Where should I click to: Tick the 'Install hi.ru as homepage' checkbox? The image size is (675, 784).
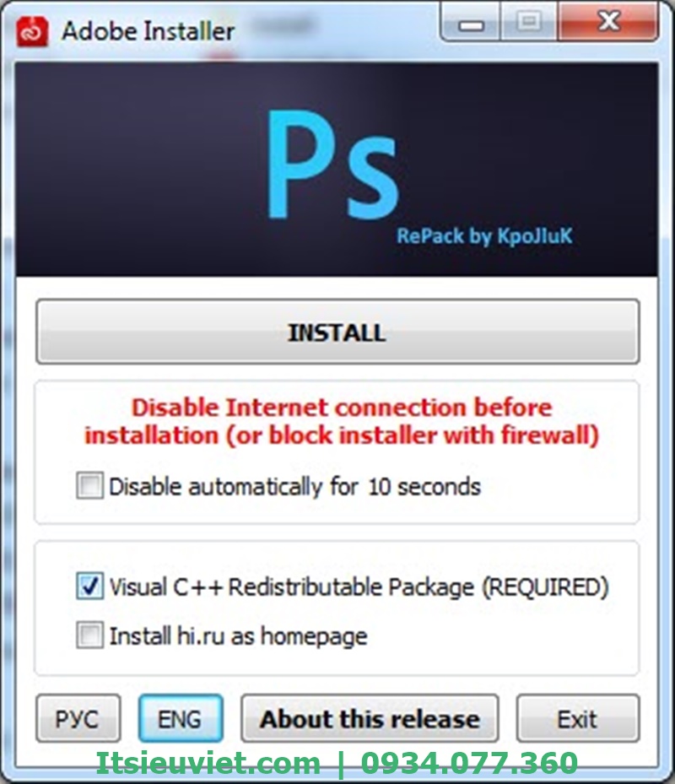tap(90, 635)
